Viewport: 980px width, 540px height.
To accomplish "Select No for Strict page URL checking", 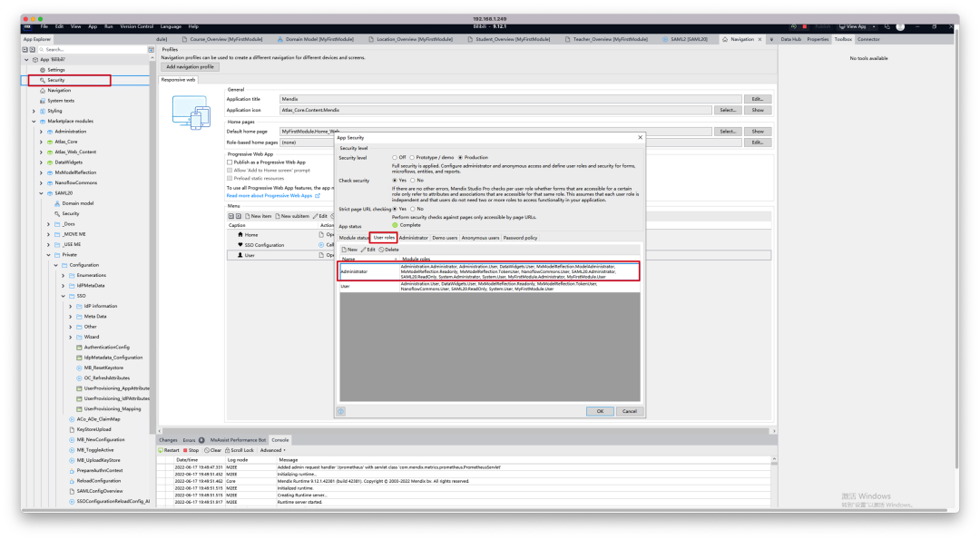I will point(413,209).
